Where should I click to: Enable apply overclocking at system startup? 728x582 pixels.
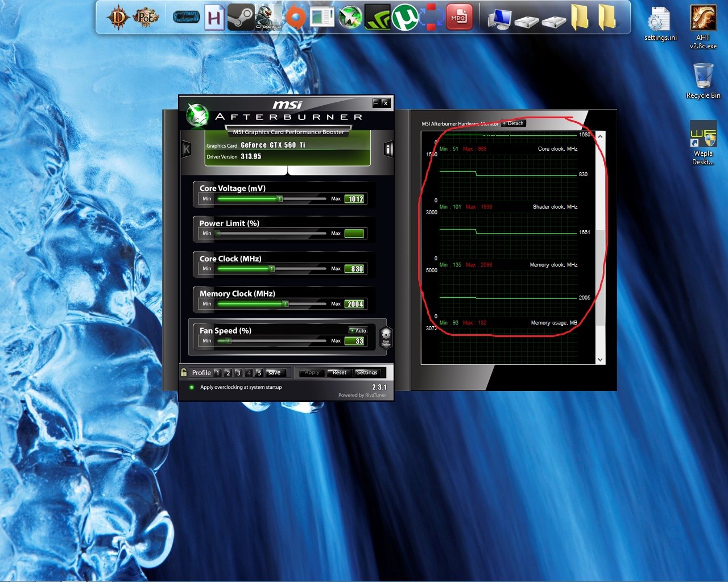pyautogui.click(x=192, y=386)
